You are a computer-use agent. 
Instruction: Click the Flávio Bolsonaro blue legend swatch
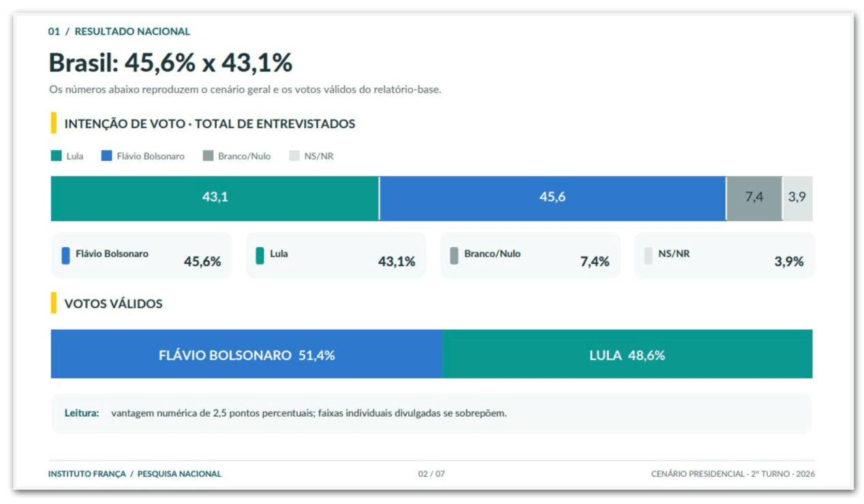tap(107, 156)
